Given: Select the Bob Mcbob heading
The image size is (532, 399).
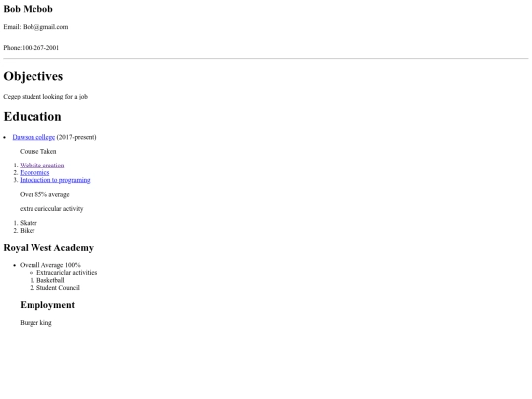Looking at the screenshot, I should pos(29,9).
